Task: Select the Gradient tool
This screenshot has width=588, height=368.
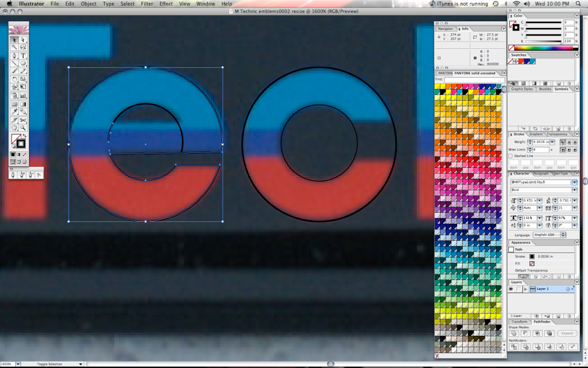Action: pos(23,104)
